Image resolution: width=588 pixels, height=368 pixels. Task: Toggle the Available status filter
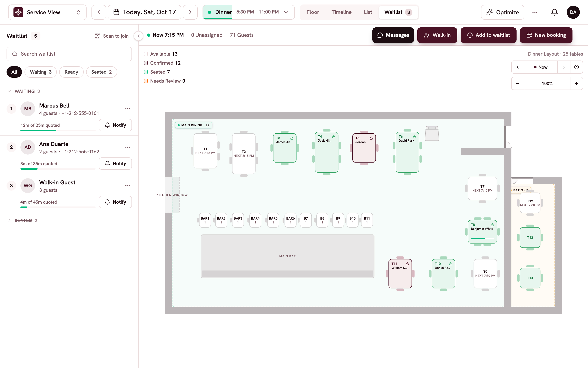(161, 54)
